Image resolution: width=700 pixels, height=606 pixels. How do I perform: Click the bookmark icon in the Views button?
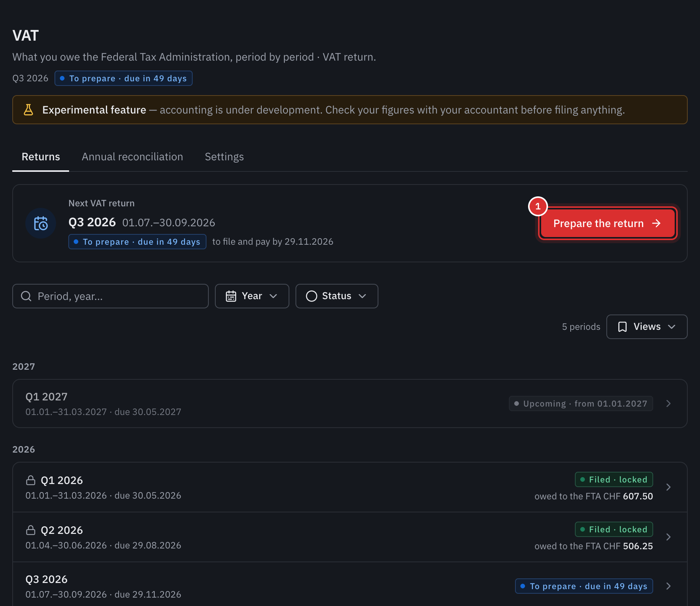click(622, 327)
